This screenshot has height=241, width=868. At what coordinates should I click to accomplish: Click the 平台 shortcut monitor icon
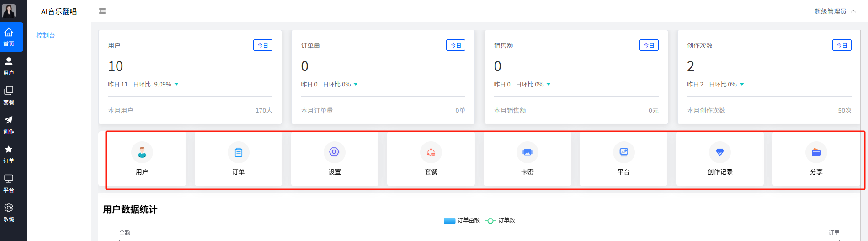pos(624,152)
